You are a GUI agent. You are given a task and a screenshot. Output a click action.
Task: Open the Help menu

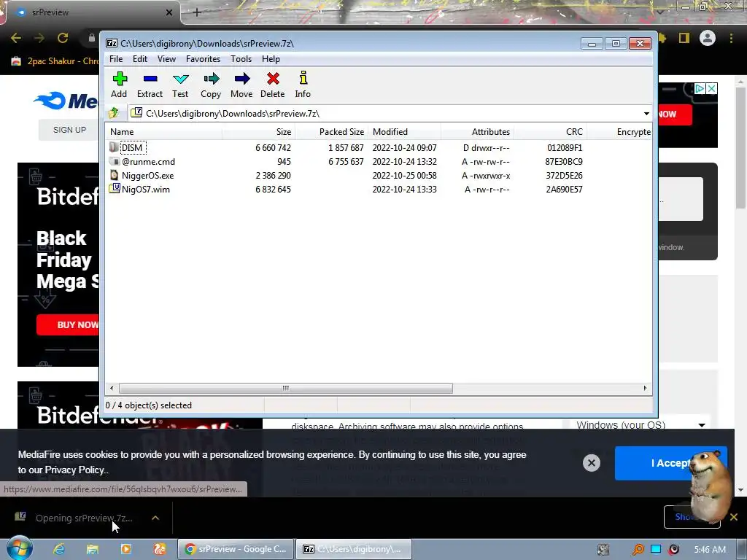[271, 59]
